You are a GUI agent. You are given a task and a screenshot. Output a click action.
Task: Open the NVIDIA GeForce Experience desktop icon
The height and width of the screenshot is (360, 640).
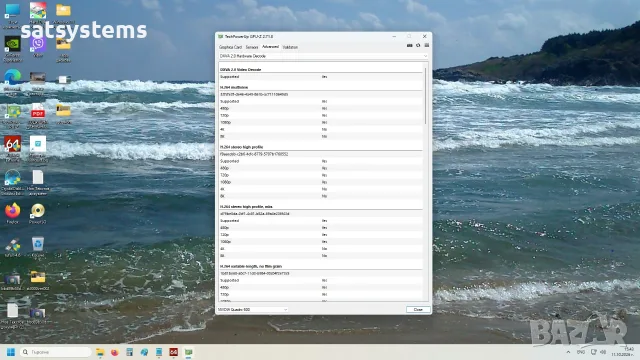13,49
